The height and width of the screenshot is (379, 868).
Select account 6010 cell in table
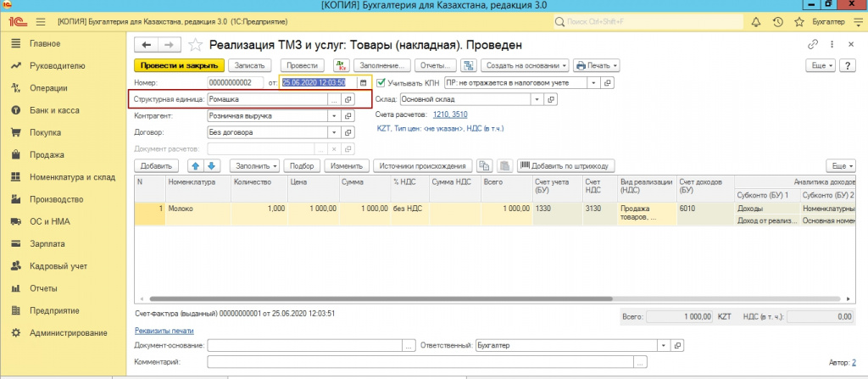704,214
